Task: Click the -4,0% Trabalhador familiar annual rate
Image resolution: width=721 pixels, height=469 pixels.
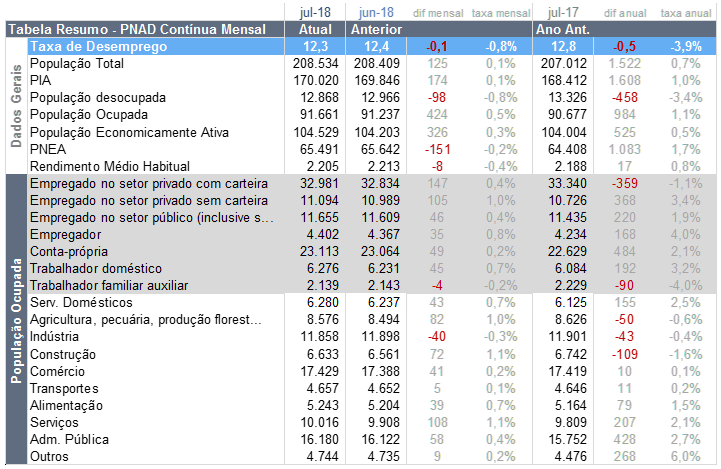Action: click(x=686, y=286)
